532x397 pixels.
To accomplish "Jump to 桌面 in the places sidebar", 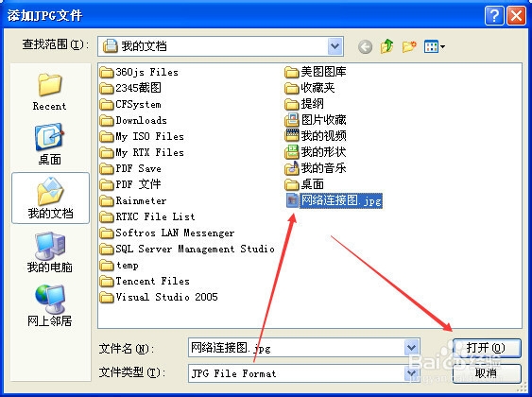I will point(49,145).
